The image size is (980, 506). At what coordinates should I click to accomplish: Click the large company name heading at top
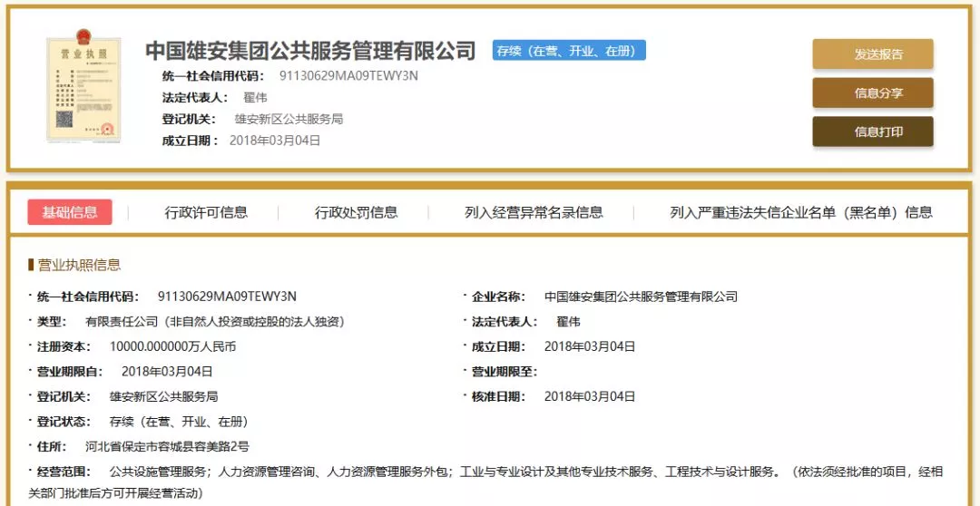click(x=310, y=51)
